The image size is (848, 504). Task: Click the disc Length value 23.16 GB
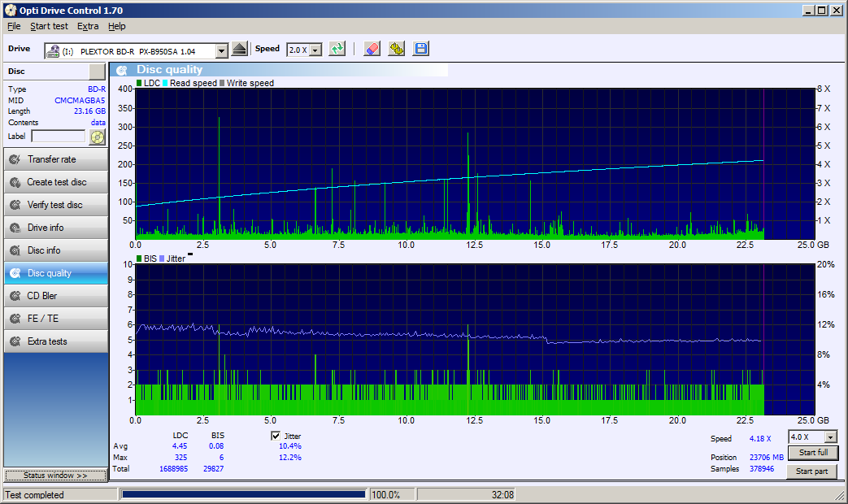point(89,111)
